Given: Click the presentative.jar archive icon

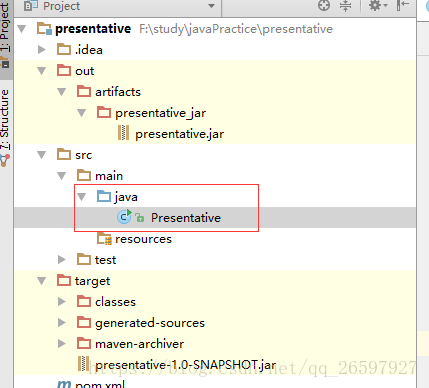Looking at the screenshot, I should click(124, 132).
